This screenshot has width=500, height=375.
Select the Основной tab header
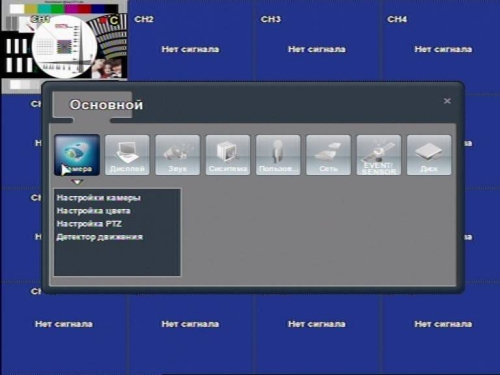106,105
